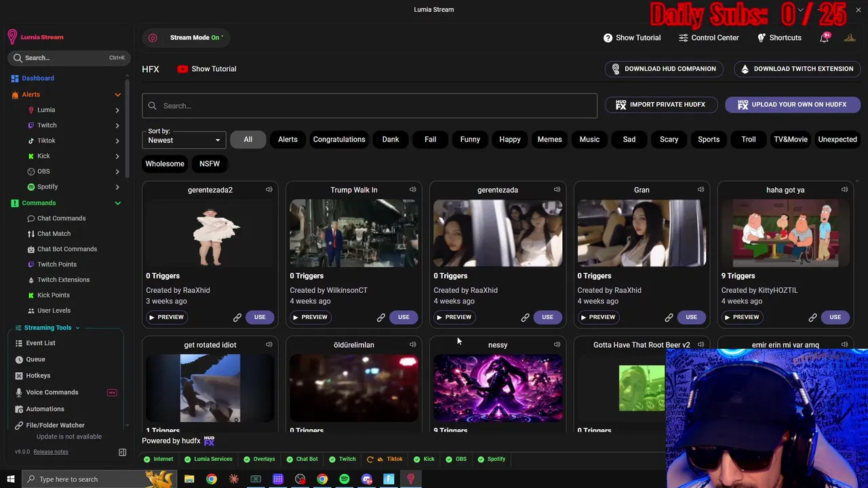Expand the Tiktok alerts submenu arrow
Image resolution: width=868 pixels, height=488 pixels.
[x=117, y=141]
